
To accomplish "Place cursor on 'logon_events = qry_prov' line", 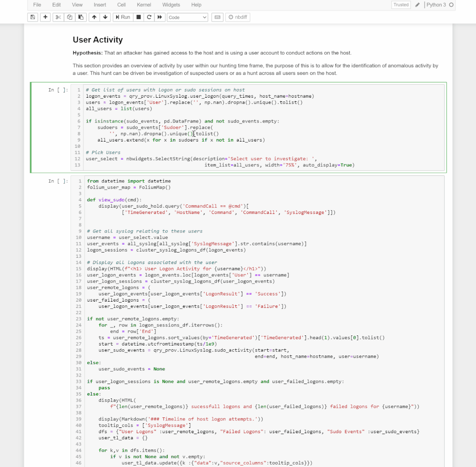I will click(200, 96).
